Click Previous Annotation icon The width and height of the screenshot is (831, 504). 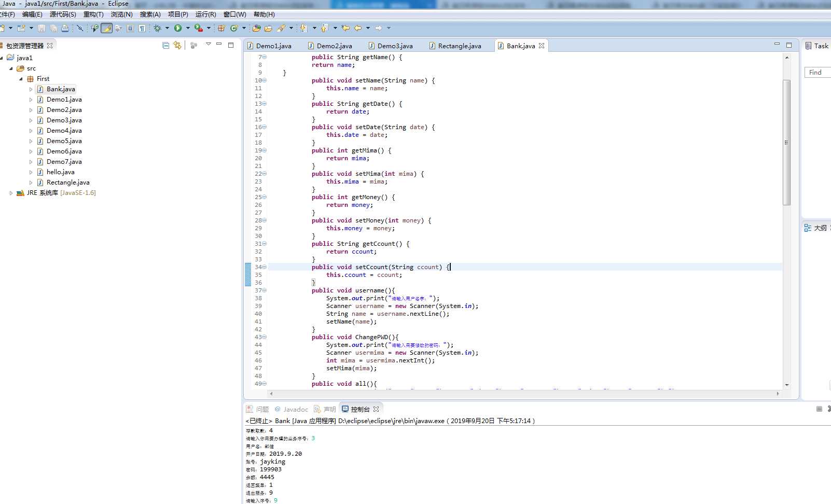coord(324,28)
